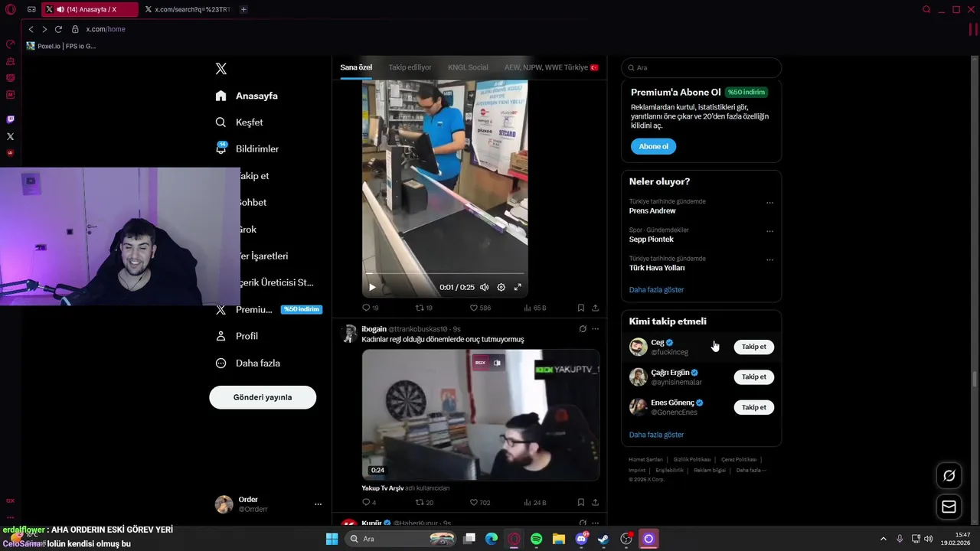980x551 pixels.
Task: Open Grok floating button at bottom right
Action: point(949,475)
